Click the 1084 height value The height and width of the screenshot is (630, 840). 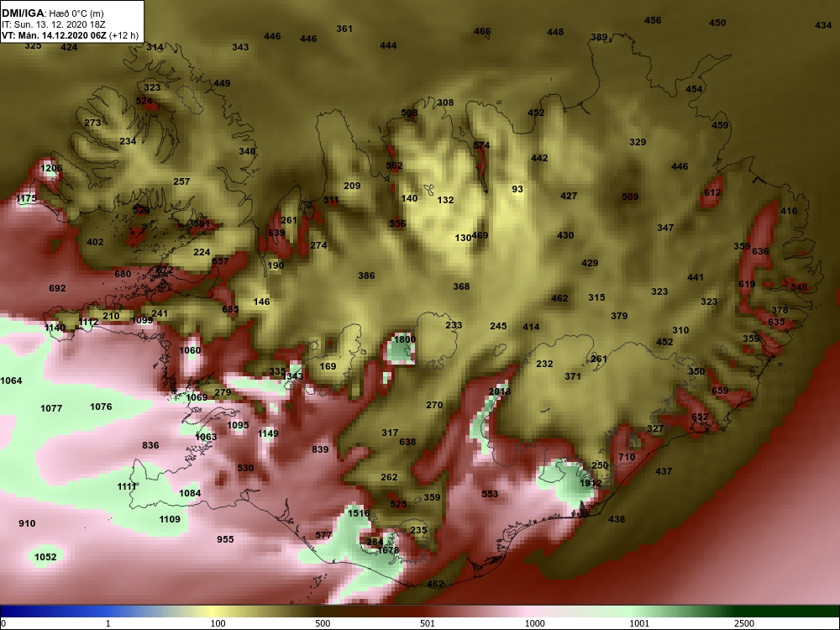[x=190, y=493]
